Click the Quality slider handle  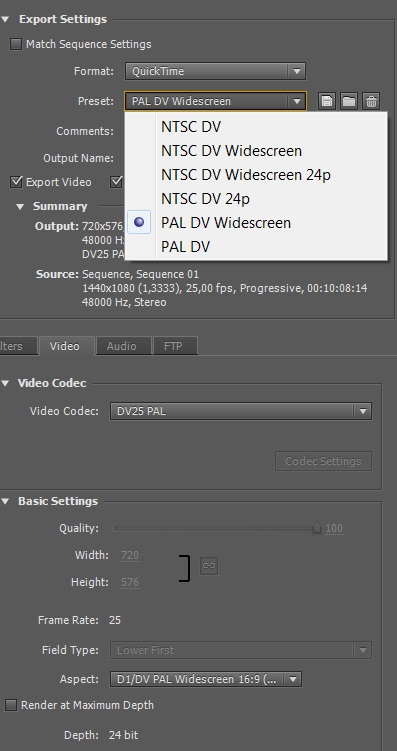tap(317, 528)
